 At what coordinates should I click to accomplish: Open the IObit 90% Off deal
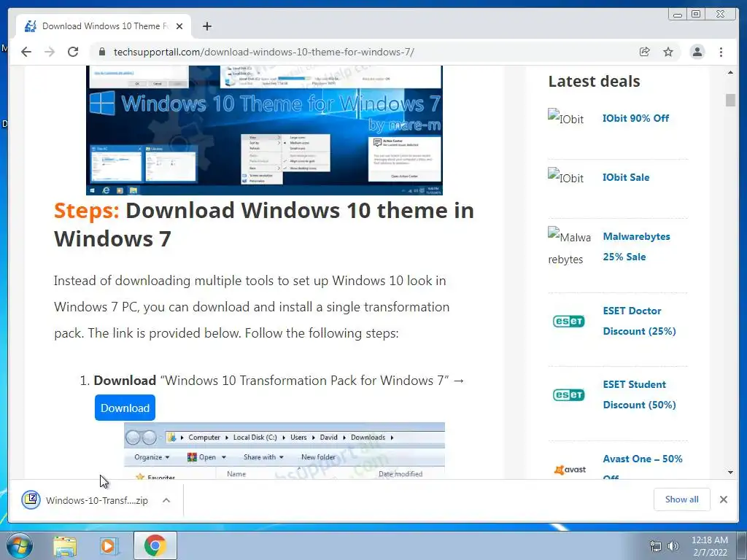635,118
